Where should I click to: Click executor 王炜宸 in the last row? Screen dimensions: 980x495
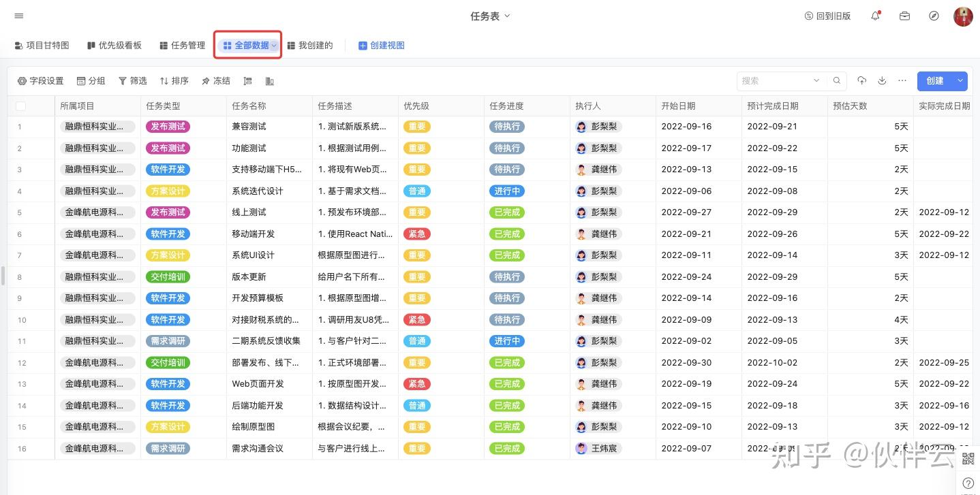[598, 448]
